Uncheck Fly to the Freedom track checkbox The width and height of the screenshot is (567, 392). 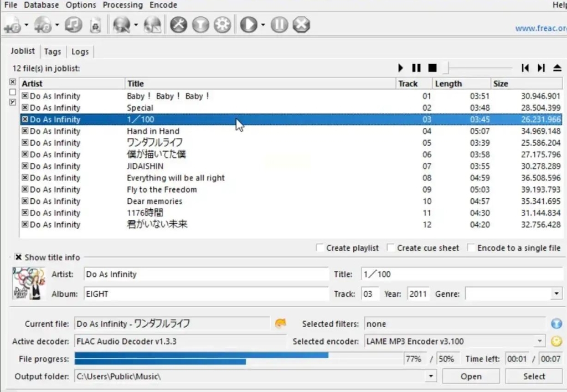pos(24,189)
